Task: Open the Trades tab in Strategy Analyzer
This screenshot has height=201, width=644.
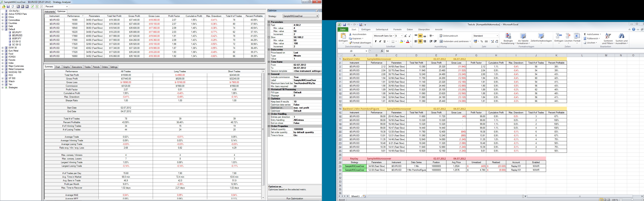Action: tap(88, 67)
